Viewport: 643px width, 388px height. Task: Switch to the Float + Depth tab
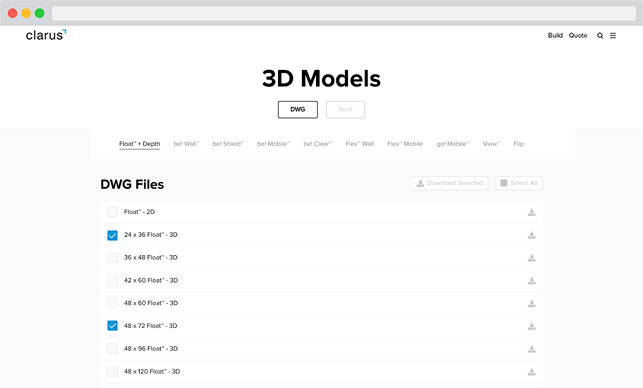[x=139, y=144]
